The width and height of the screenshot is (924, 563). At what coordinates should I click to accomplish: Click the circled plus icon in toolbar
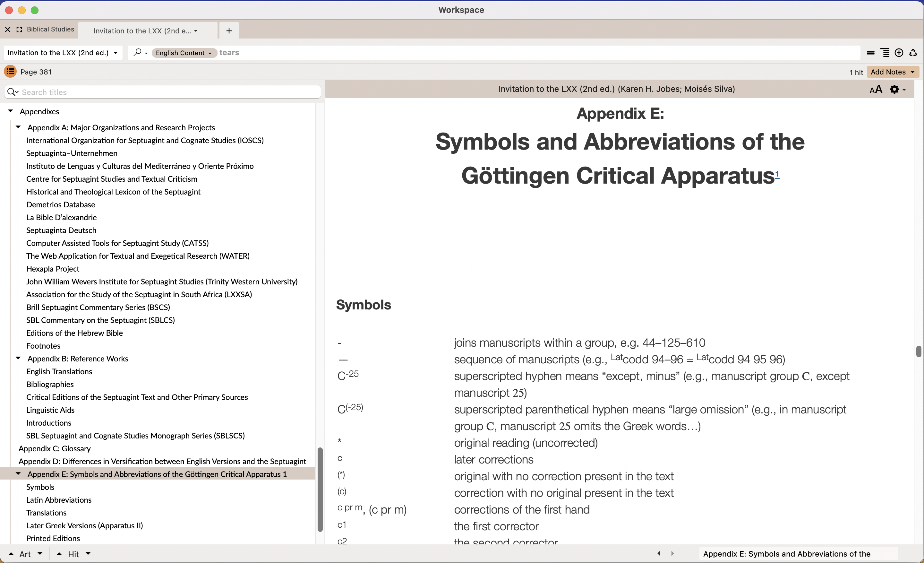[x=899, y=53]
